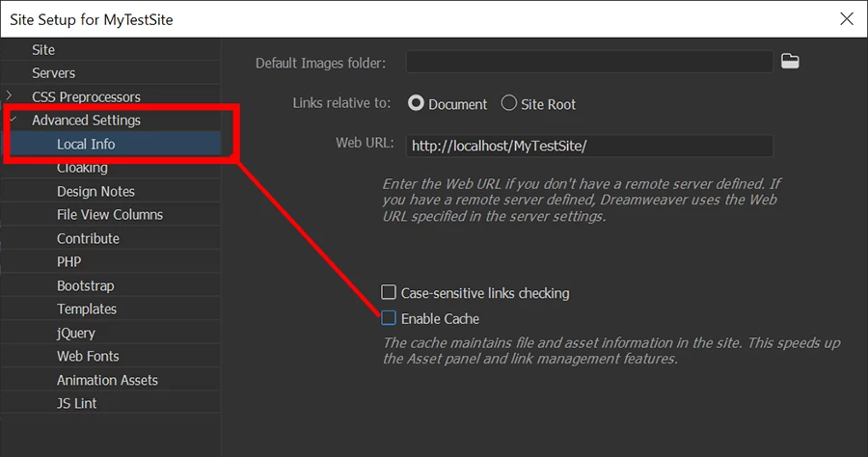Go to File View Columns settings
The height and width of the screenshot is (457, 868).
[x=110, y=215]
